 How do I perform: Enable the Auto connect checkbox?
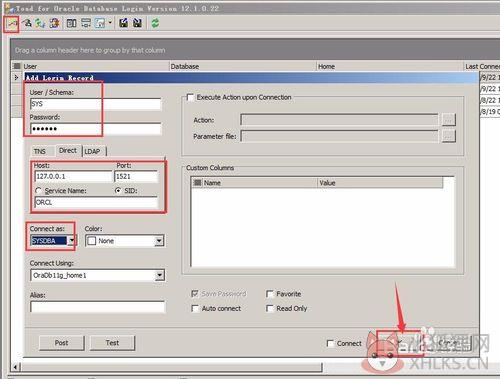pos(195,308)
